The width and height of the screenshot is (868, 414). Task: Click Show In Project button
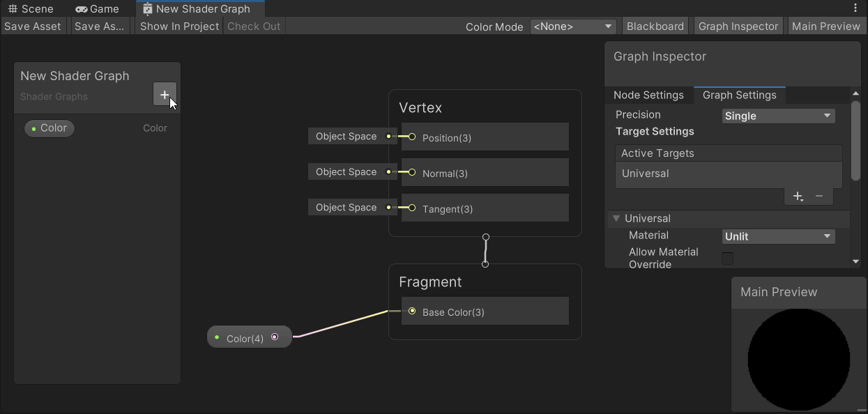tap(179, 26)
